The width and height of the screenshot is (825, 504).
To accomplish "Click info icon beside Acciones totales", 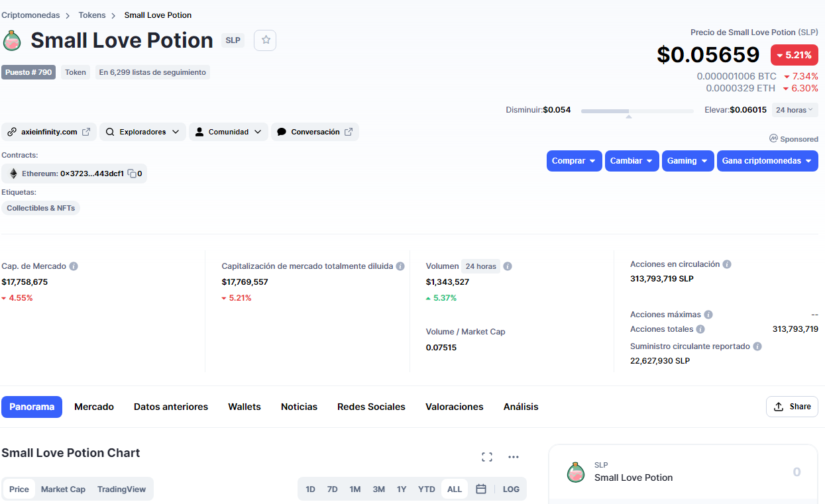I will 700,329.
